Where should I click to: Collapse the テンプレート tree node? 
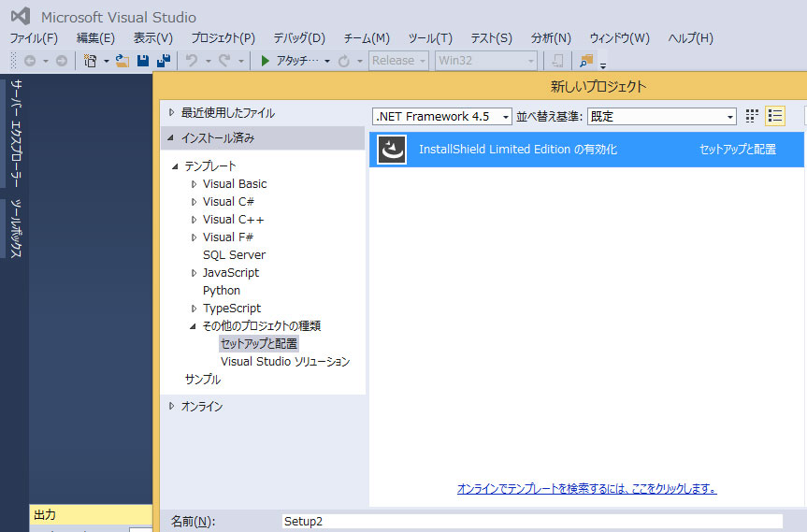coord(176,166)
